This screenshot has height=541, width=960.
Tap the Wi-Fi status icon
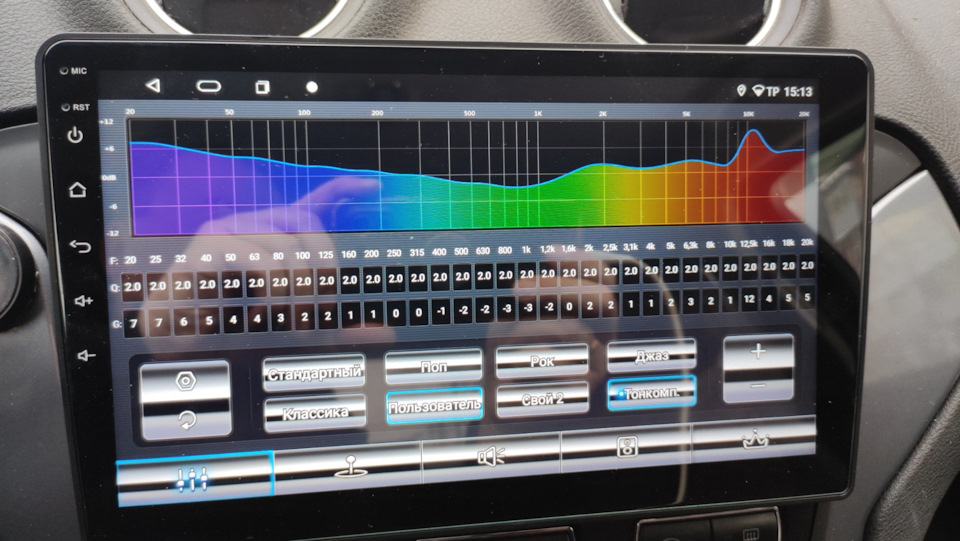pos(759,91)
